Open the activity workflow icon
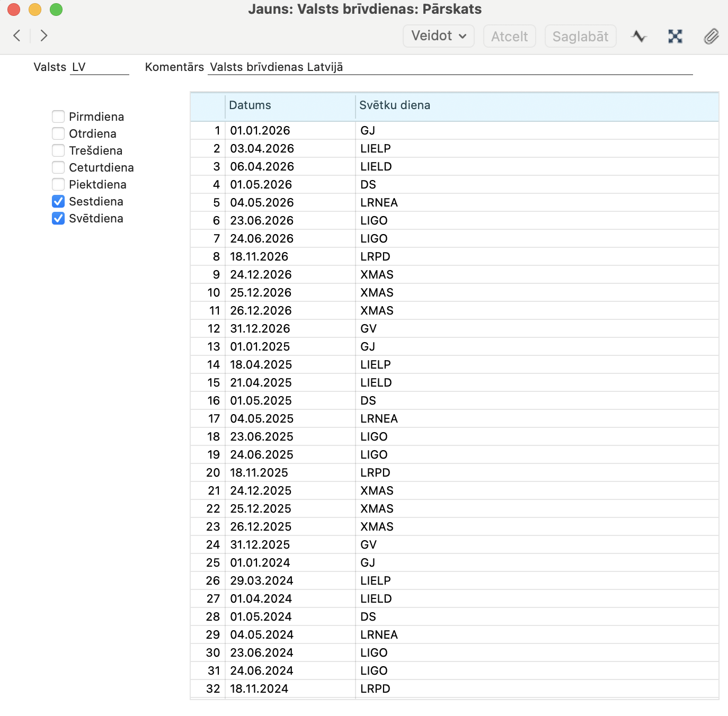This screenshot has height=716, width=728. [639, 36]
